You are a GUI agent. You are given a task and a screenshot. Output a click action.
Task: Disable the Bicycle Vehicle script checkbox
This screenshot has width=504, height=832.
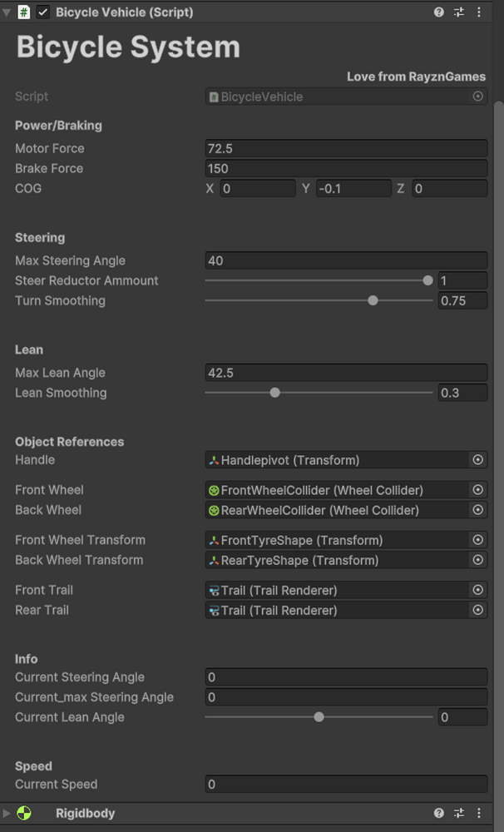point(43,12)
